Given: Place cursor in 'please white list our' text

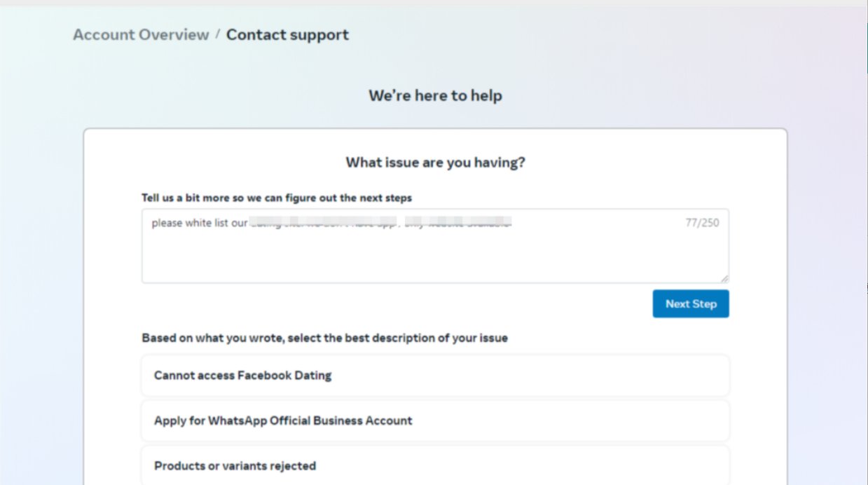Looking at the screenshot, I should tap(199, 224).
